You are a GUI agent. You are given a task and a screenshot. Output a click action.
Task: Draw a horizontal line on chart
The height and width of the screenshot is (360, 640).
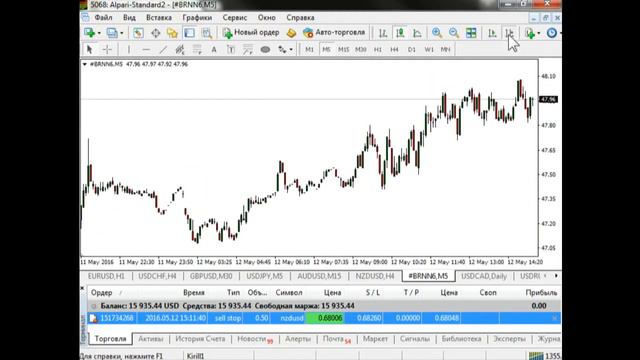coord(146,49)
